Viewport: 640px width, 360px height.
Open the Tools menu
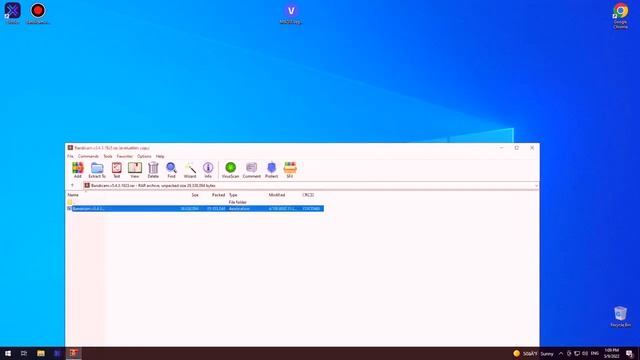[x=108, y=156]
